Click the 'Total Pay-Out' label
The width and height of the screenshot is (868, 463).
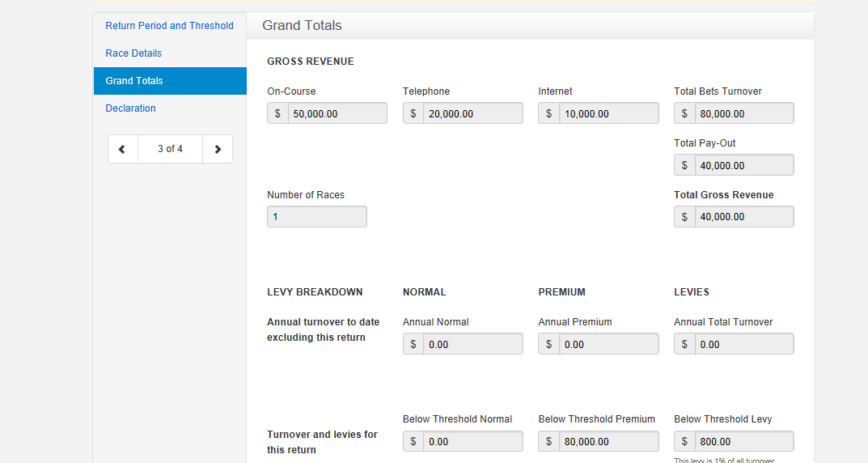(x=705, y=143)
